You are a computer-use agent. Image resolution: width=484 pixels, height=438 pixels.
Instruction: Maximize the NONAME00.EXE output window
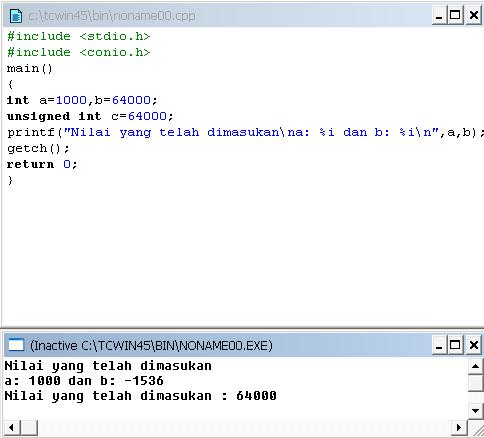[x=455, y=345]
